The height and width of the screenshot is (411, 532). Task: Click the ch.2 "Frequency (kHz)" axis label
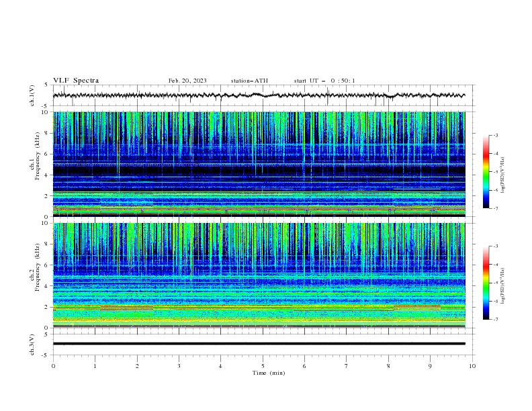click(x=37, y=267)
